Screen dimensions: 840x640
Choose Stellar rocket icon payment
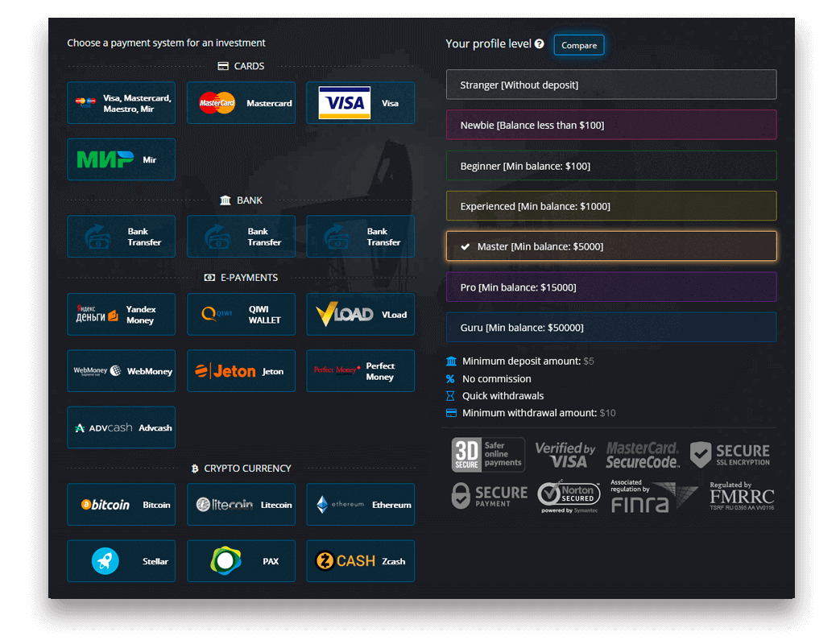[x=121, y=561]
